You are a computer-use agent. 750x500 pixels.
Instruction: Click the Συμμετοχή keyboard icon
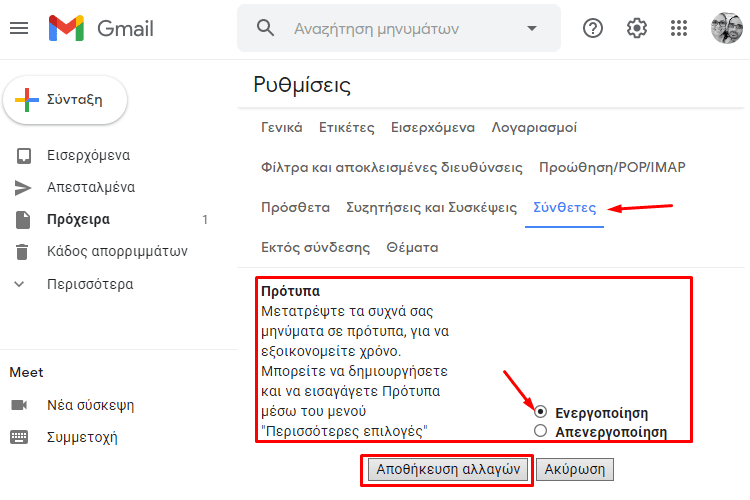pos(19,437)
